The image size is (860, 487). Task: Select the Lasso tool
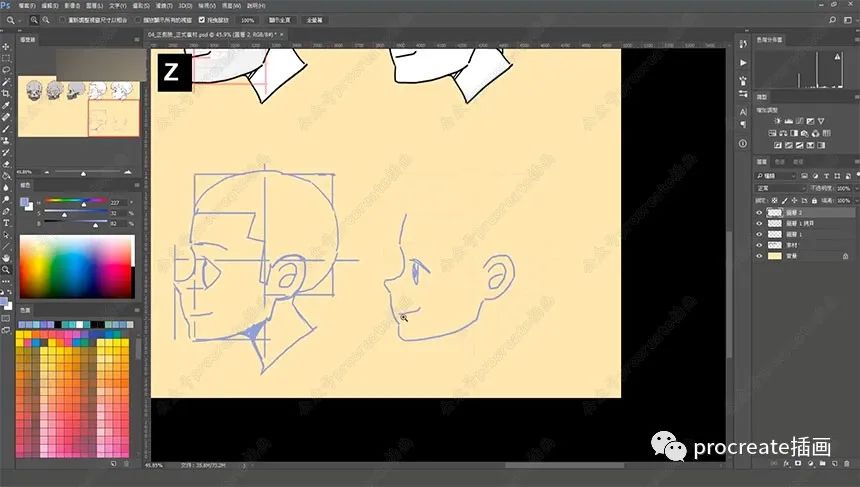6,70
